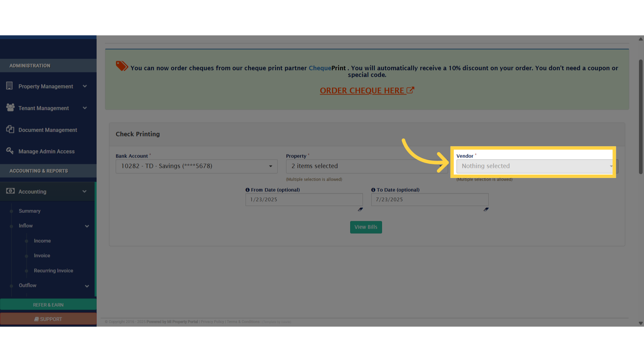The height and width of the screenshot is (362, 644).
Task: Collapse the Inflow section chevron
Action: pyautogui.click(x=87, y=226)
